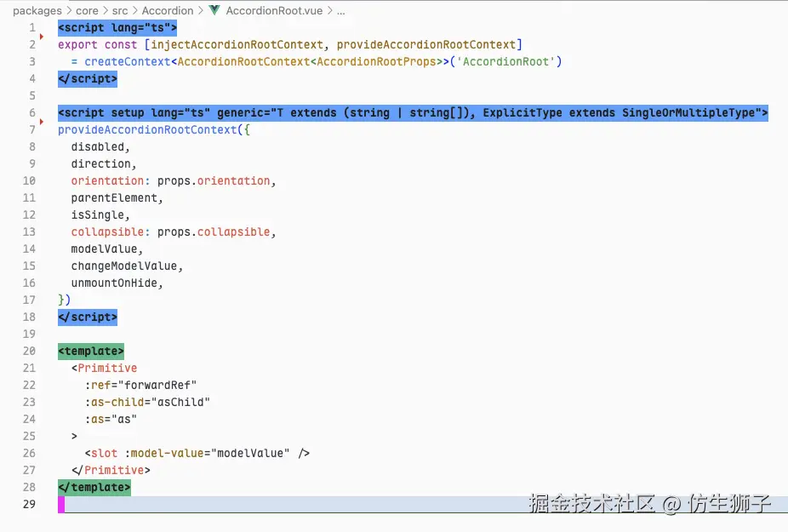Screen dimensions: 788x532
Task: Click ':as-child="asChild"' attribute
Action: point(147,403)
